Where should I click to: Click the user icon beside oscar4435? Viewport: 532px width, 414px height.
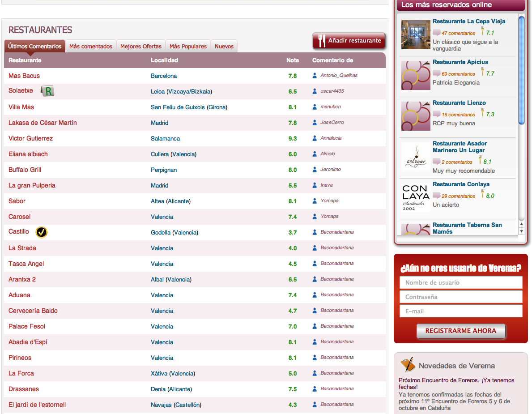315,91
